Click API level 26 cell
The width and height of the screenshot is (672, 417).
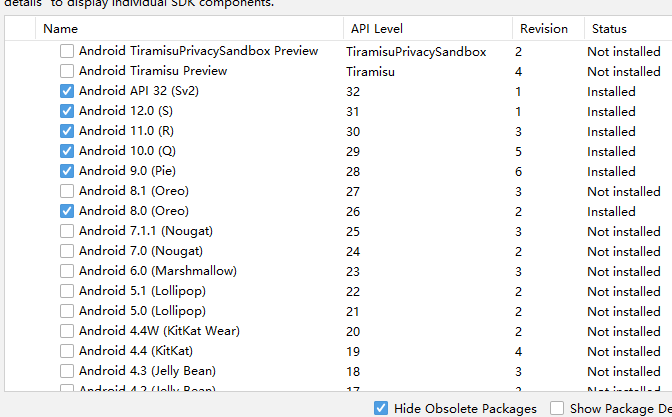(x=353, y=212)
